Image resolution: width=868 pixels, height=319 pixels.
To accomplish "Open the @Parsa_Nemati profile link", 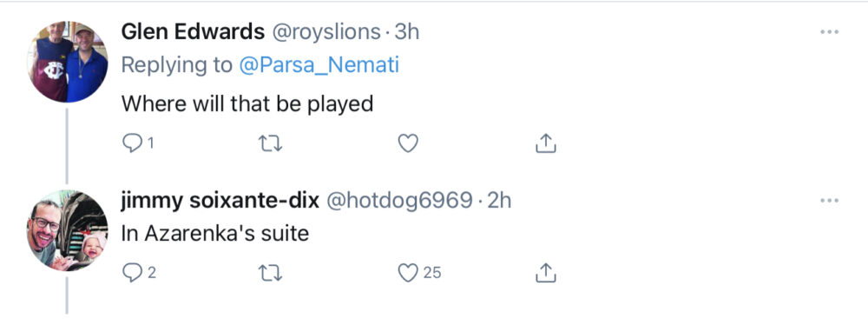I will click(319, 65).
